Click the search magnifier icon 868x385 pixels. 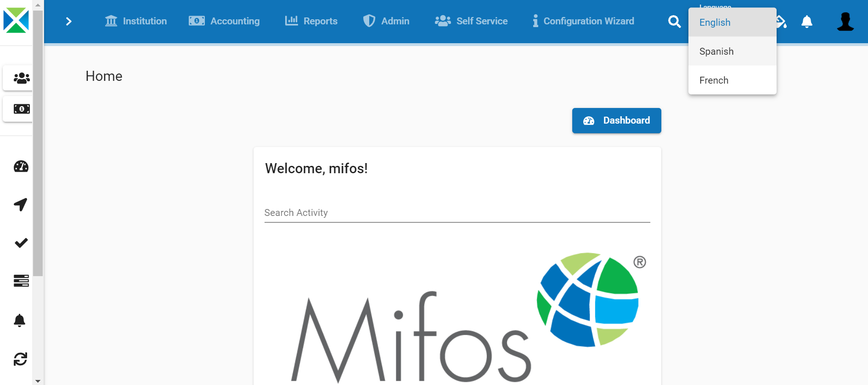click(674, 22)
